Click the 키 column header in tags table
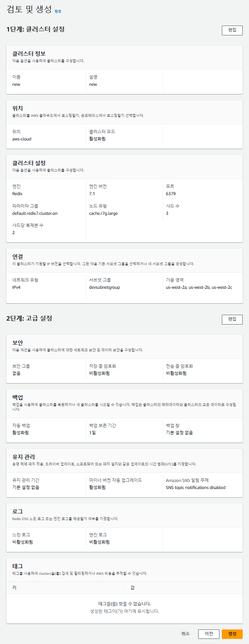 [x=15, y=588]
